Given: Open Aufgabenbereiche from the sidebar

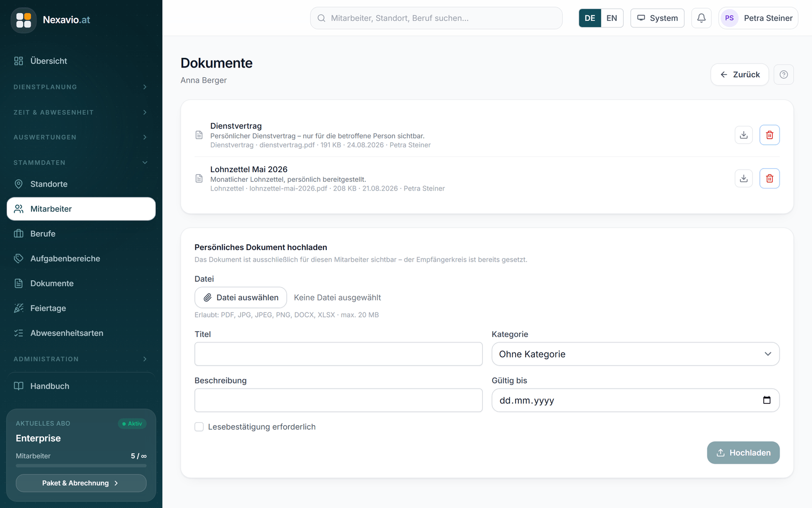Looking at the screenshot, I should pyautogui.click(x=81, y=259).
